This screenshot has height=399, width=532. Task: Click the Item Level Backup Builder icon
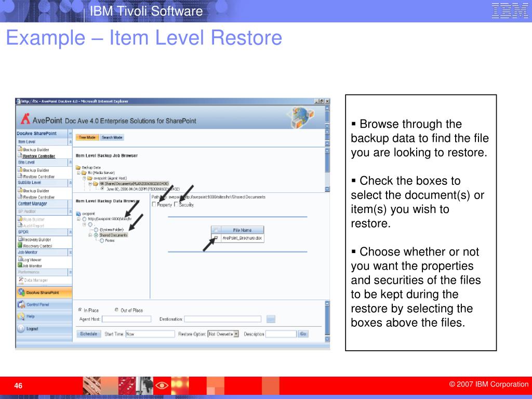[20, 149]
